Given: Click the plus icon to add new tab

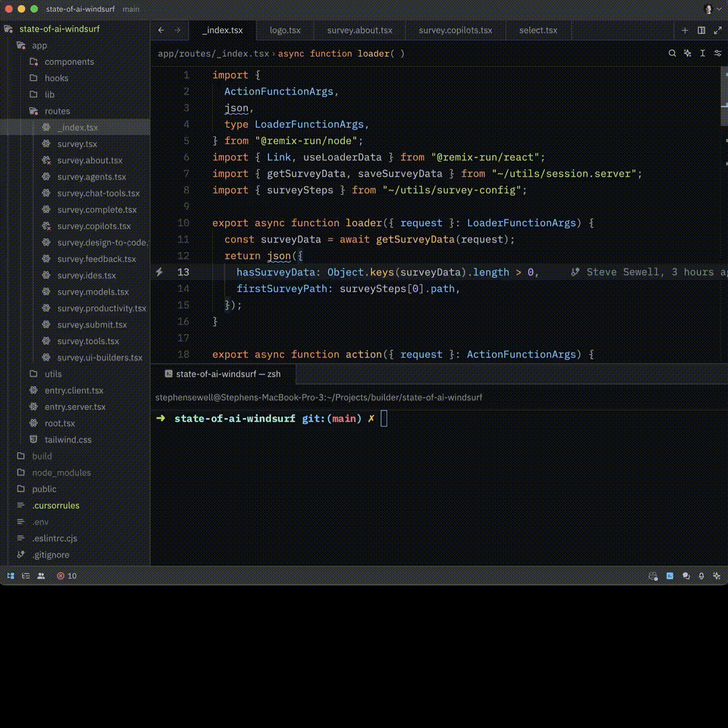Looking at the screenshot, I should coord(685,30).
